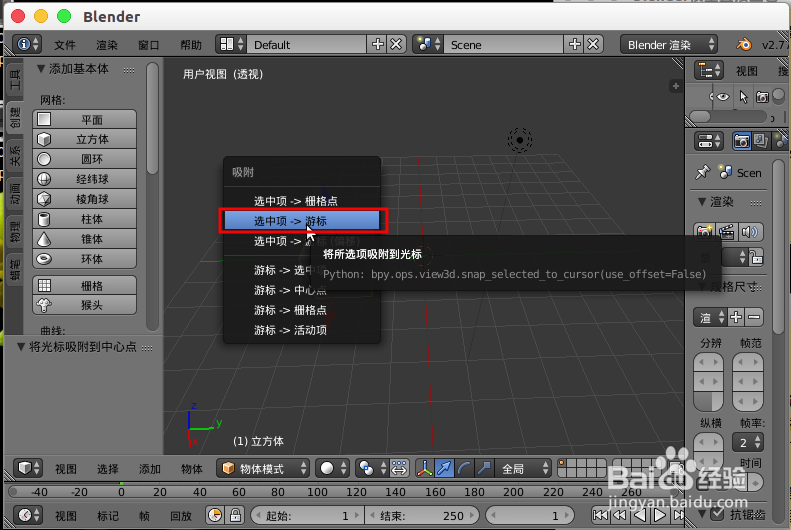This screenshot has height=530, width=791.
Task: Switch to the 工具 shelf tab
Action: pos(15,79)
